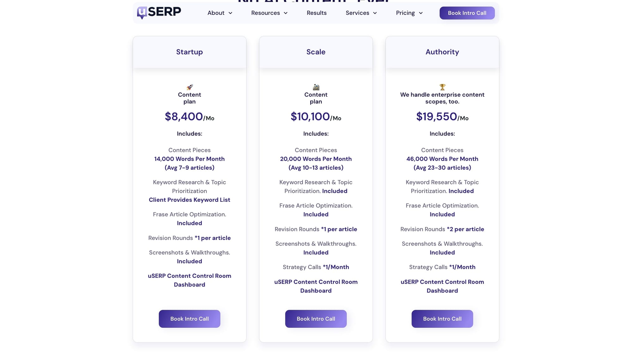The image size is (632, 364).
Task: Click the books icon on Scale plan
Action: pos(316,87)
